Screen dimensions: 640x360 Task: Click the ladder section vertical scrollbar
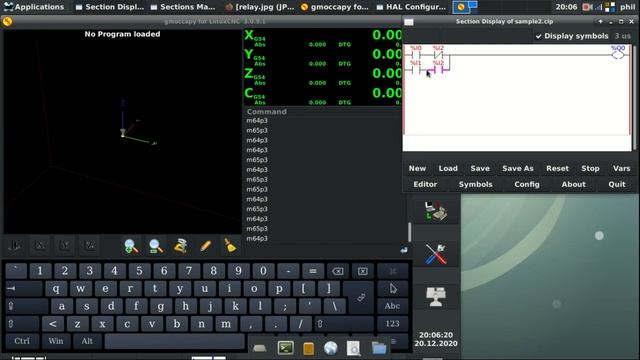click(634, 97)
